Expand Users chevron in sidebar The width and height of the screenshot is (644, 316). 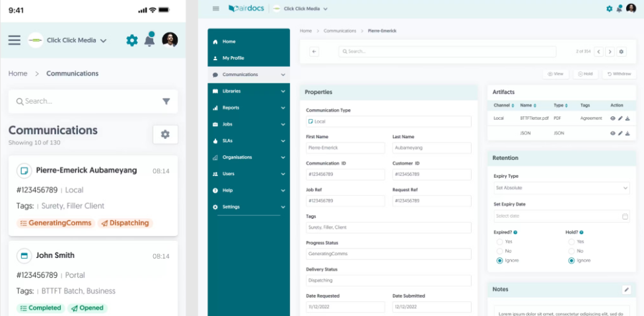click(283, 174)
